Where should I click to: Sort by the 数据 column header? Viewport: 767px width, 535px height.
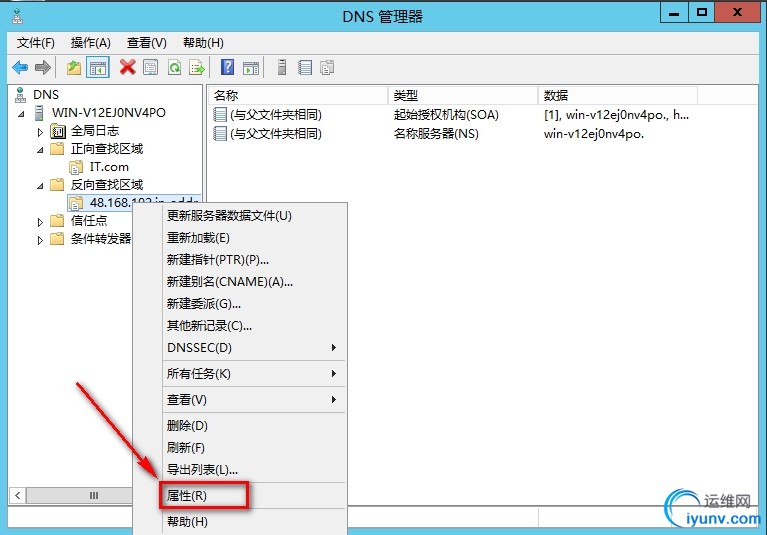(618, 95)
